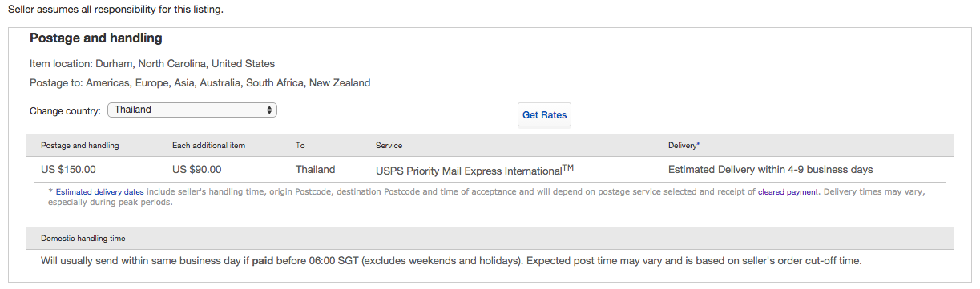Open the cleared payment link
Viewport: 980px width, 289px height.
click(x=788, y=192)
